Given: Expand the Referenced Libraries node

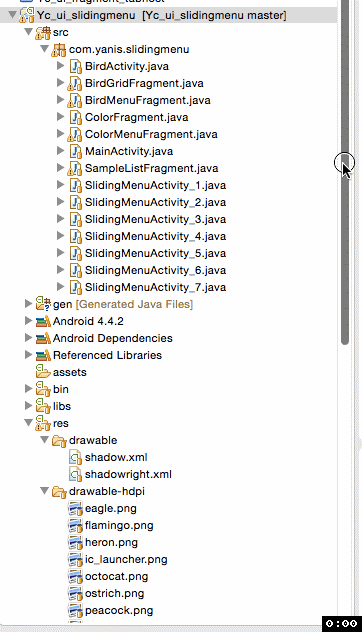Looking at the screenshot, I should [28, 355].
